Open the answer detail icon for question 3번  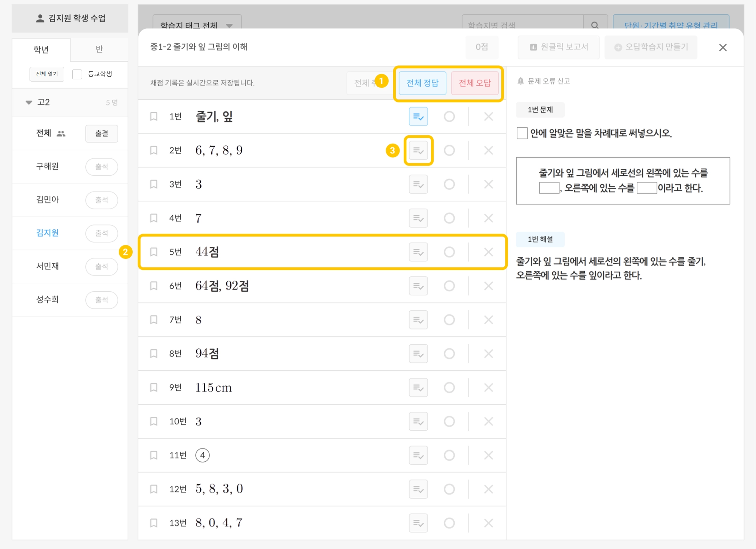tap(418, 184)
